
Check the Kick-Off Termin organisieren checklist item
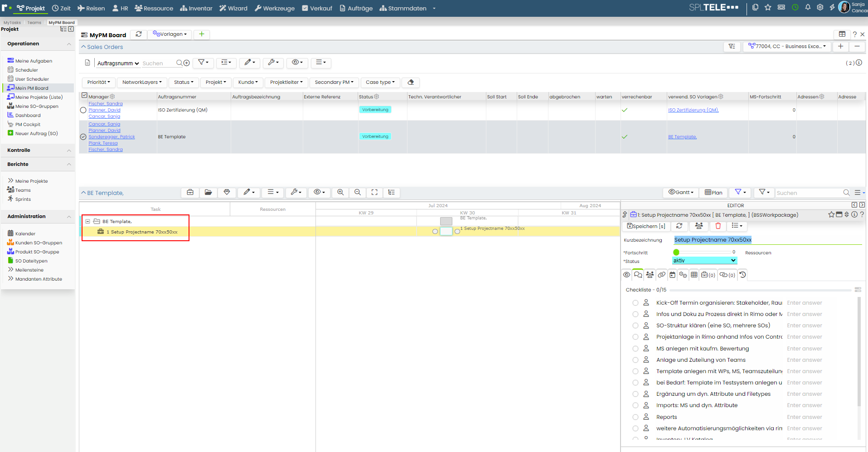click(x=635, y=303)
